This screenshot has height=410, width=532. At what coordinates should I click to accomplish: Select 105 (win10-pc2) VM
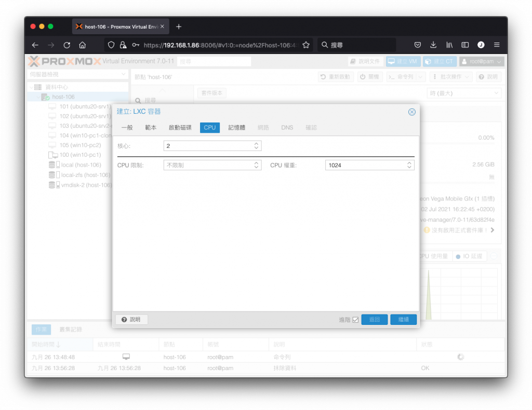pyautogui.click(x=75, y=145)
